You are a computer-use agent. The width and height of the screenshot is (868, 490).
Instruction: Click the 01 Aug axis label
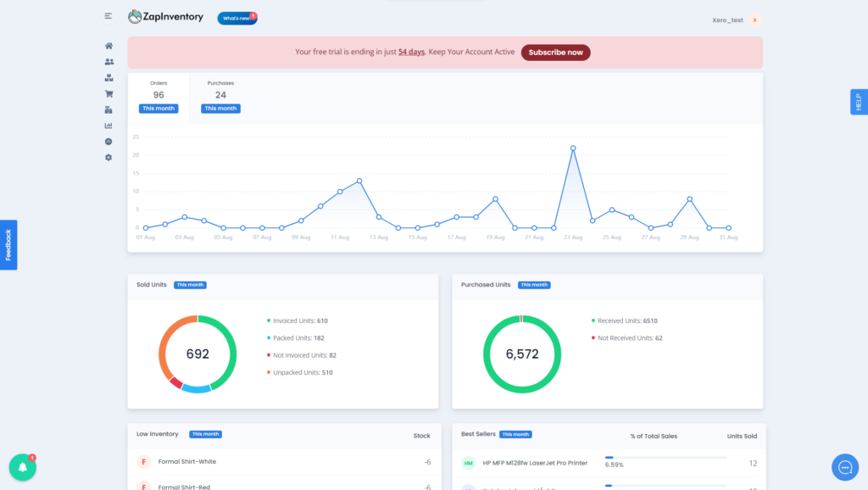[146, 237]
